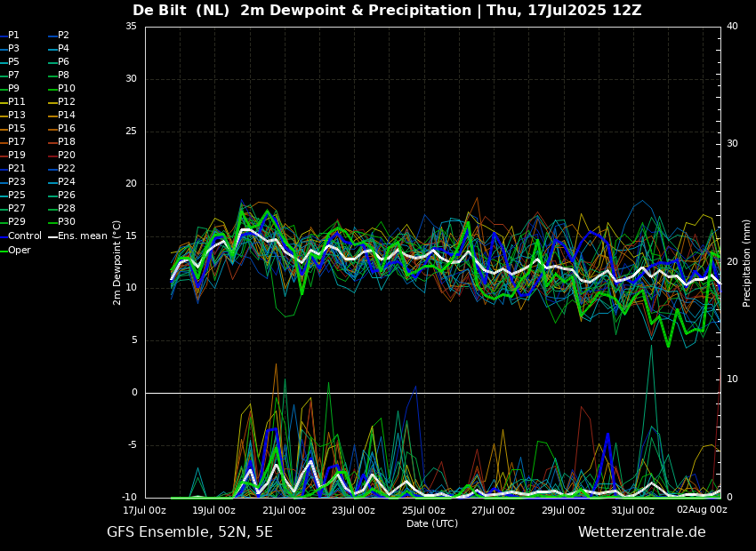Viewport: 756px width, 551px height.
Task: Click the P1 legend entry
Action: (13, 36)
